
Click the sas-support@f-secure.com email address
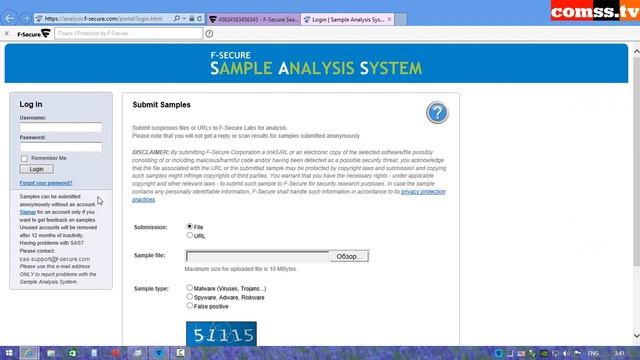coord(55,259)
